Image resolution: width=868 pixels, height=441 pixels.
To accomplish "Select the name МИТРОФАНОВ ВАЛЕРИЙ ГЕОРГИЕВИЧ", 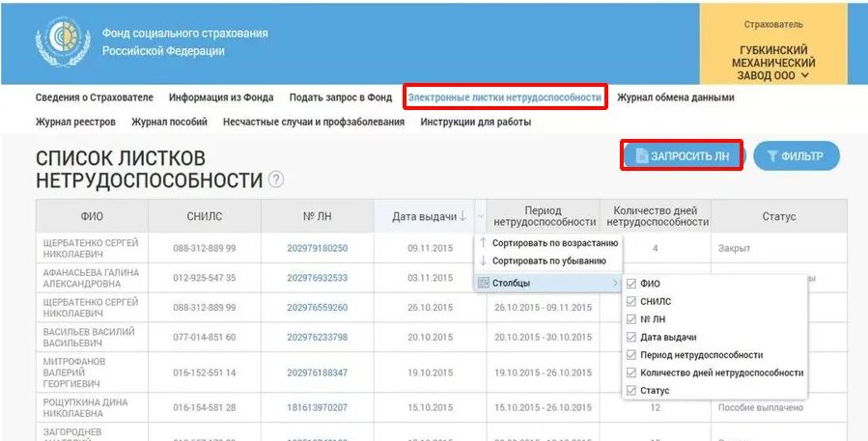I will pyautogui.click(x=74, y=372).
